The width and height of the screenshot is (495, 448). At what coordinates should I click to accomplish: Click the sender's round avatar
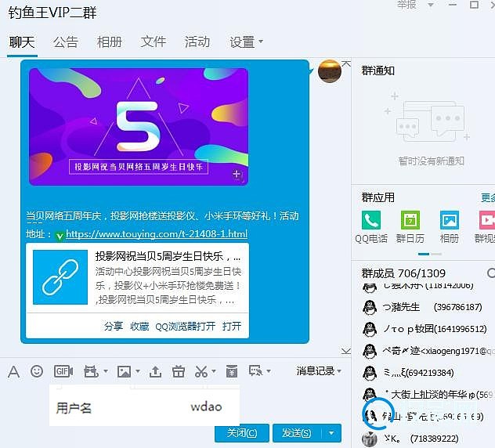[329, 71]
